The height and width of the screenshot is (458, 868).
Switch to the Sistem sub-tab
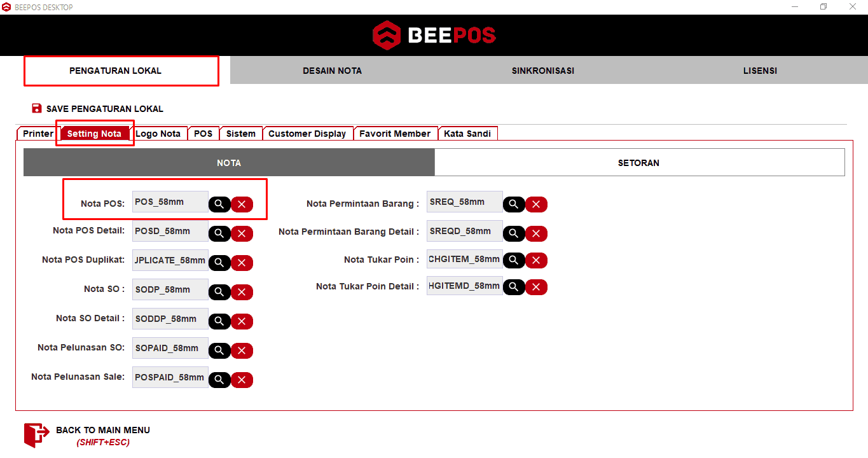[x=241, y=134]
